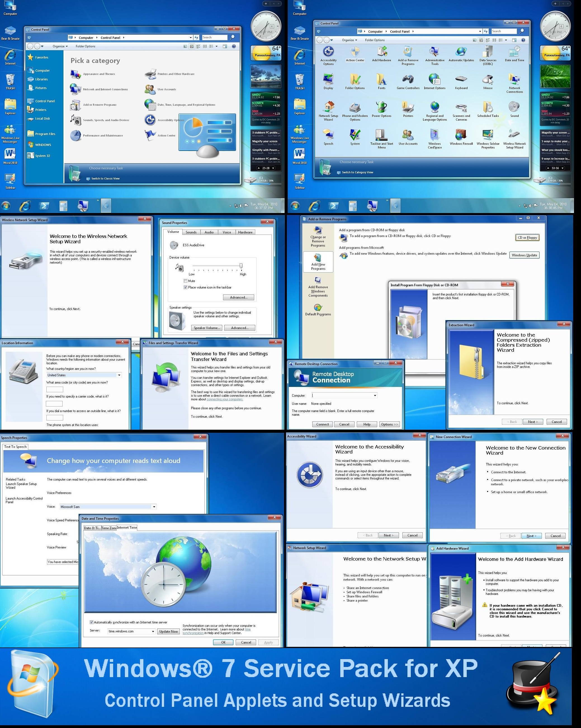Image resolution: width=581 pixels, height=728 pixels.
Task: Open the Microsoft Sam voice dropdown
Action: coord(154,507)
